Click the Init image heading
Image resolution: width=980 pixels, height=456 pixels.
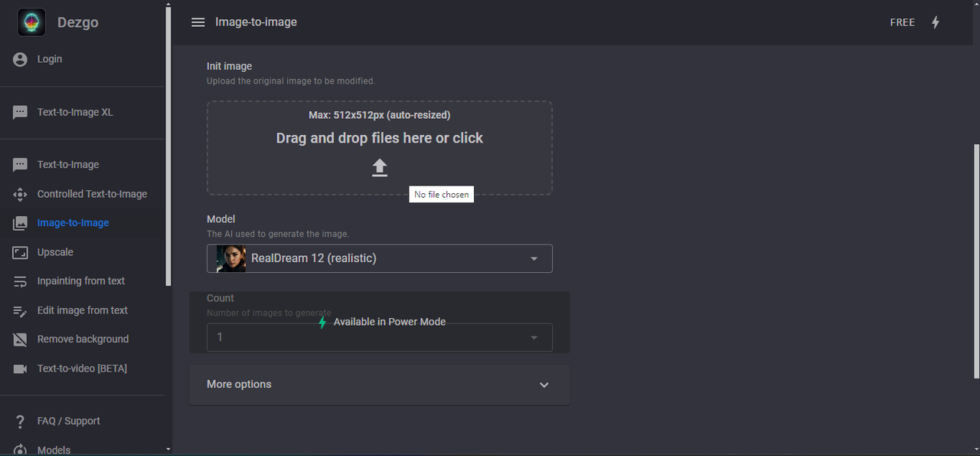pos(229,66)
